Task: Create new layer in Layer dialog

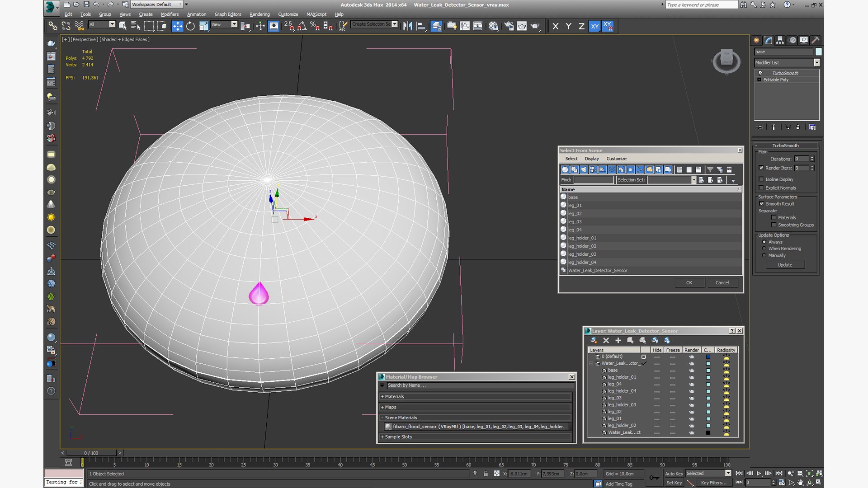Action: pos(594,340)
